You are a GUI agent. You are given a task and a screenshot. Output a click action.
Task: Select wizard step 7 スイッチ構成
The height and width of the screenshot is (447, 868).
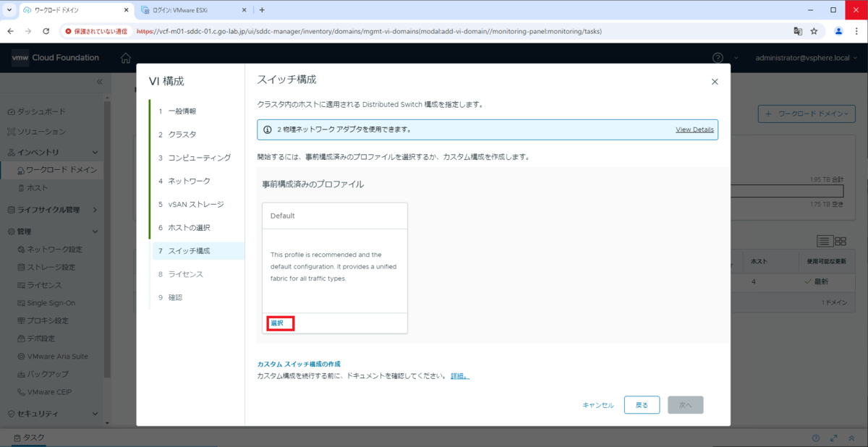[197, 251]
